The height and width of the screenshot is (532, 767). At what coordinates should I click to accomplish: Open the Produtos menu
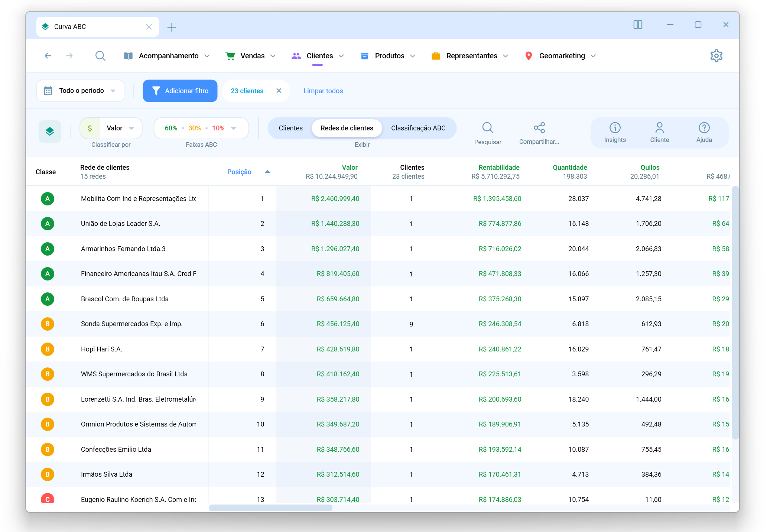pos(388,56)
